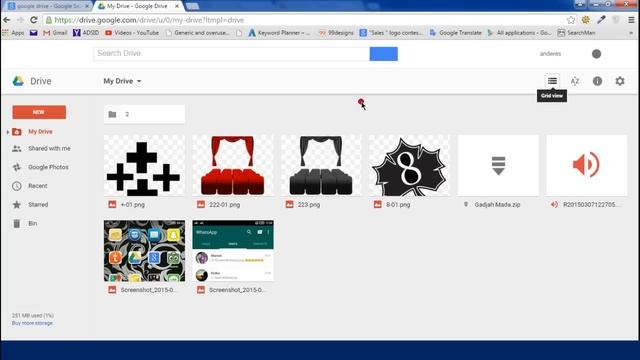Screen dimensions: 640x360
Task: Open the All applications bookmark
Action: pyautogui.click(x=520, y=33)
